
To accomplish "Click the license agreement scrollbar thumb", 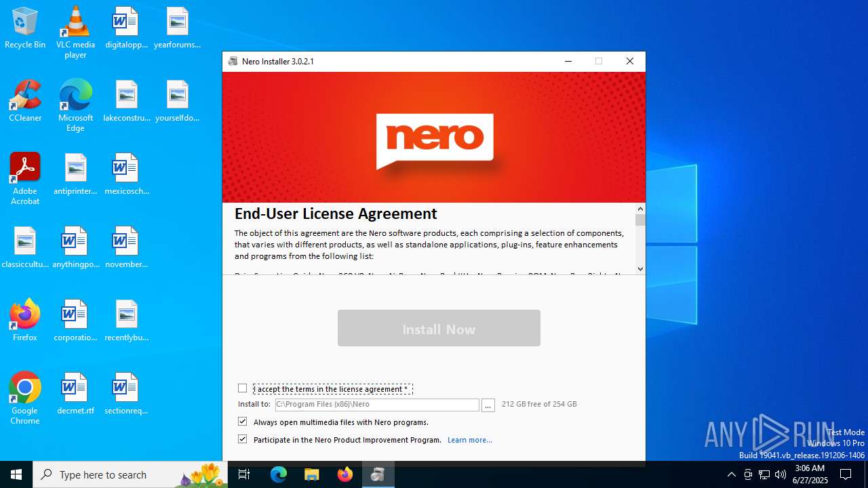I will click(640, 220).
